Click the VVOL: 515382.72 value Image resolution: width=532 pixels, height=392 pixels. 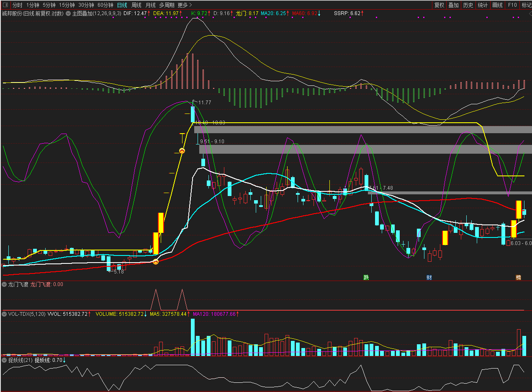(x=68, y=314)
